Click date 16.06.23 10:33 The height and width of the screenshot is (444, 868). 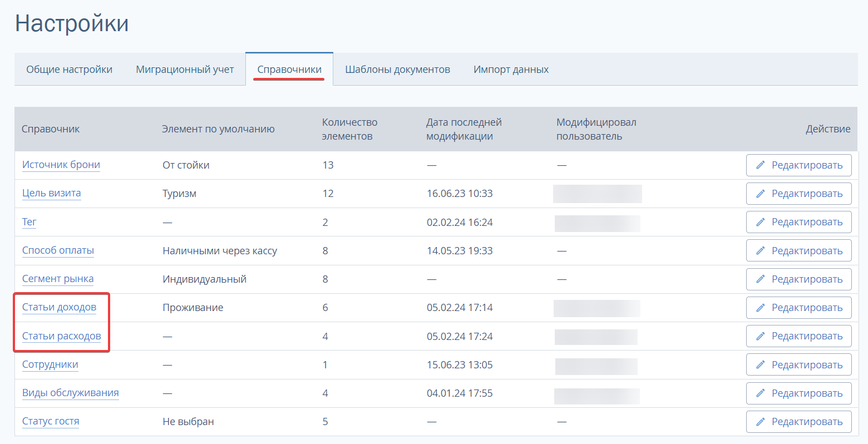pyautogui.click(x=460, y=194)
